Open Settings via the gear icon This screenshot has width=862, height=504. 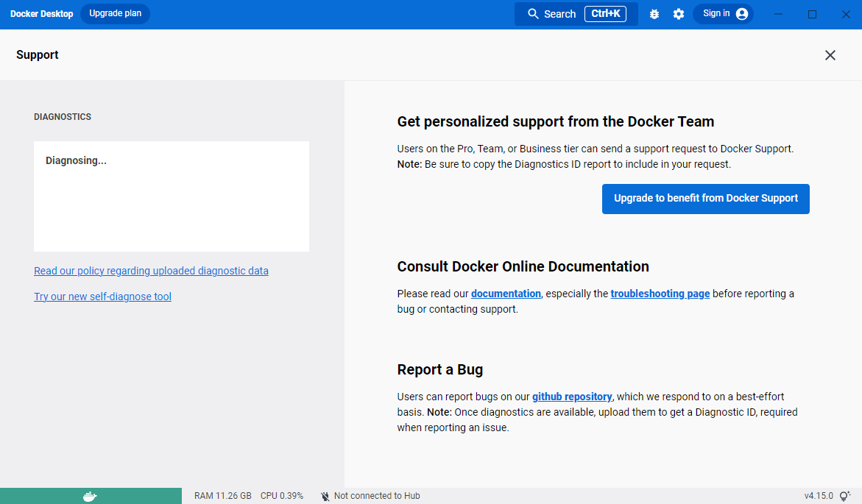[679, 14]
